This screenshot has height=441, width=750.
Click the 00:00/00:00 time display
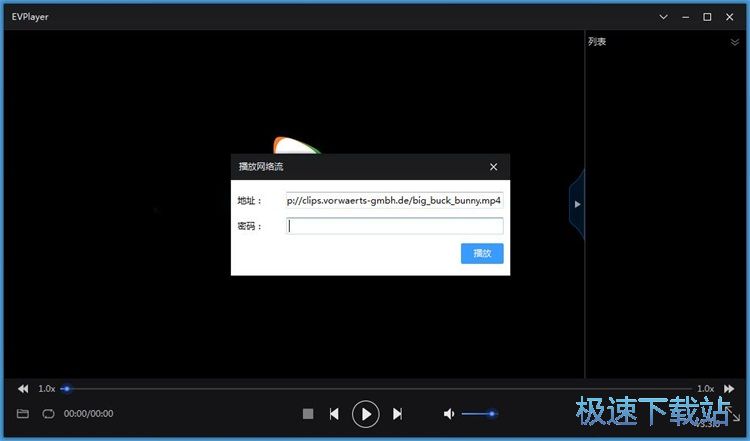click(x=88, y=414)
